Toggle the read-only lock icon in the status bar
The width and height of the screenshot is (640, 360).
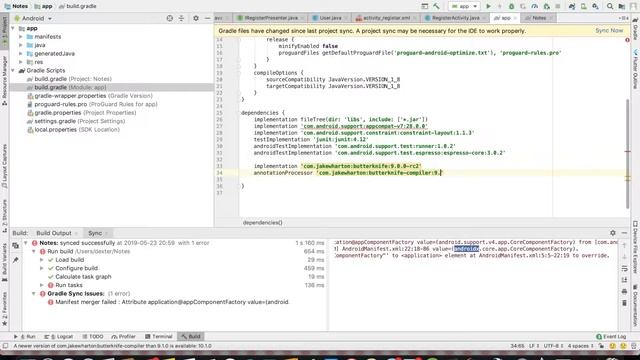tap(601, 346)
